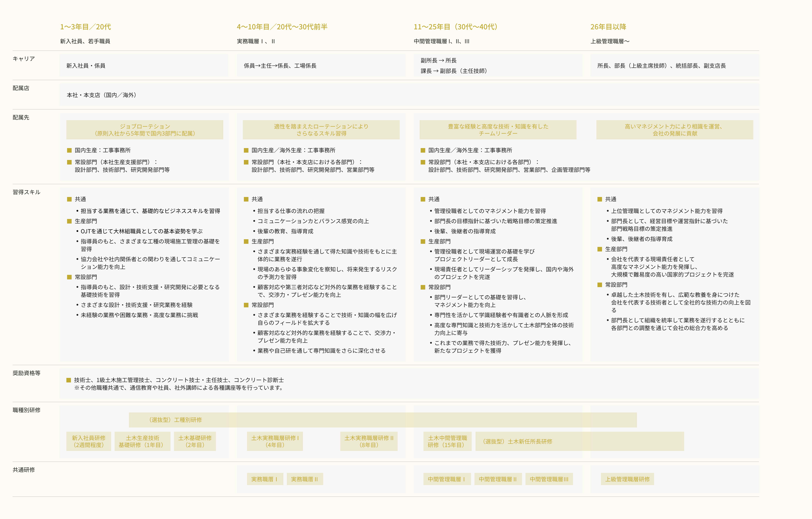812x519 pixels.
Task: Click the 土木基礎研修 (2年目) box
Action: click(x=195, y=441)
